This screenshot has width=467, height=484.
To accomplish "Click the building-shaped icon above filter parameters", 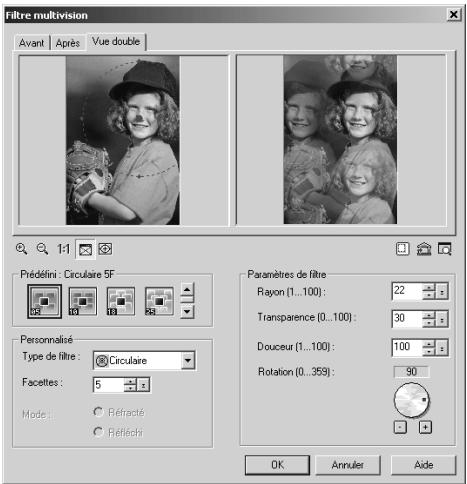I will [x=424, y=249].
